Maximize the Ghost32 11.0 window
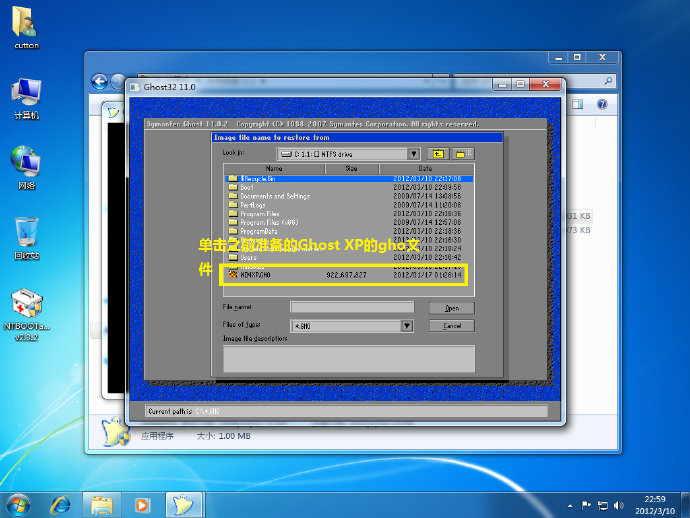The image size is (690, 518). [x=521, y=84]
